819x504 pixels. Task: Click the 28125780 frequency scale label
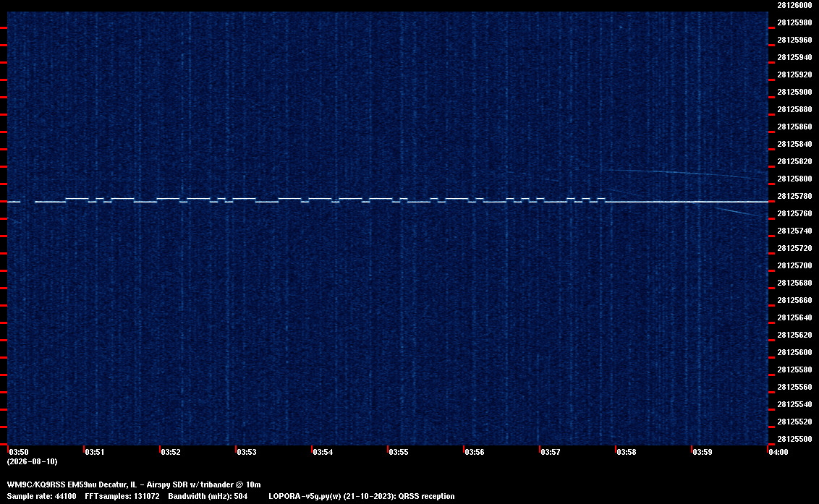[x=794, y=196]
